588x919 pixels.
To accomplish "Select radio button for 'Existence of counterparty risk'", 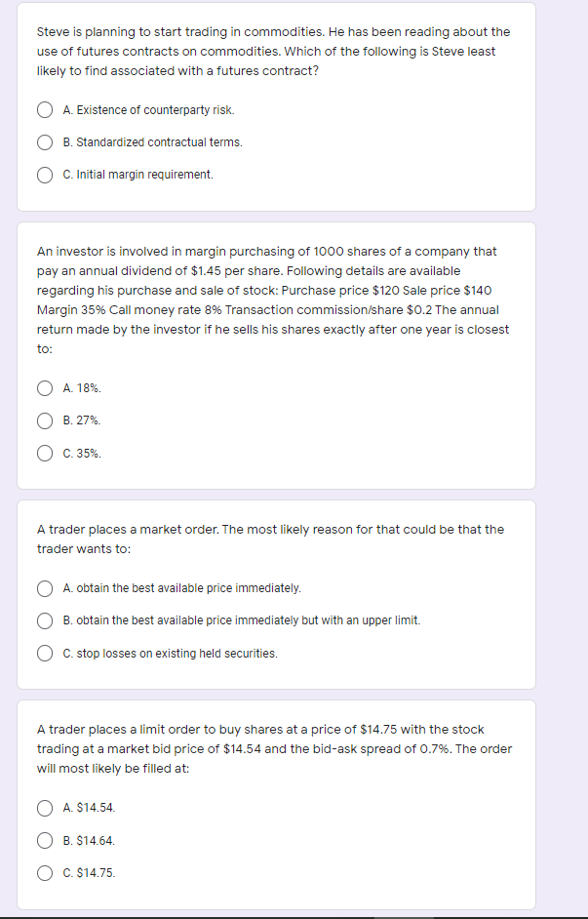I will click(45, 110).
